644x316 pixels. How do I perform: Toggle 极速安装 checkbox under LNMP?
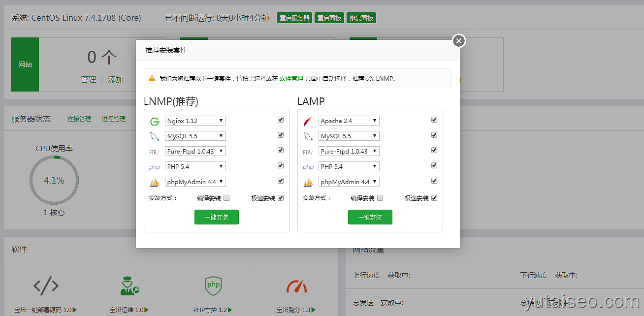tap(281, 198)
